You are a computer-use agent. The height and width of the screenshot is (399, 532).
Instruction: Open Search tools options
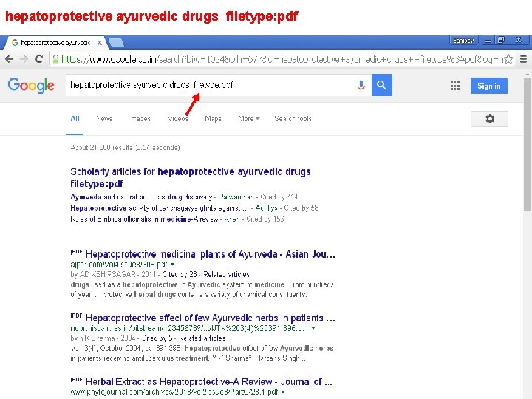pos(293,119)
